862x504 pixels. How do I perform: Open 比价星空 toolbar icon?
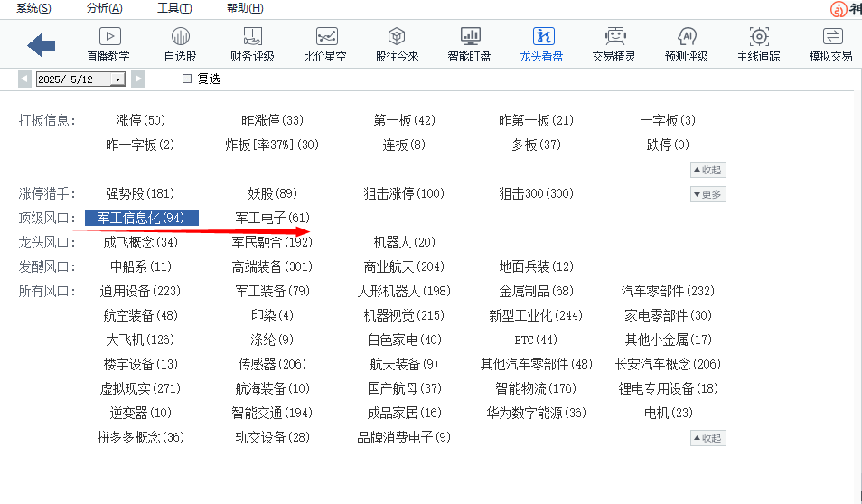click(325, 37)
